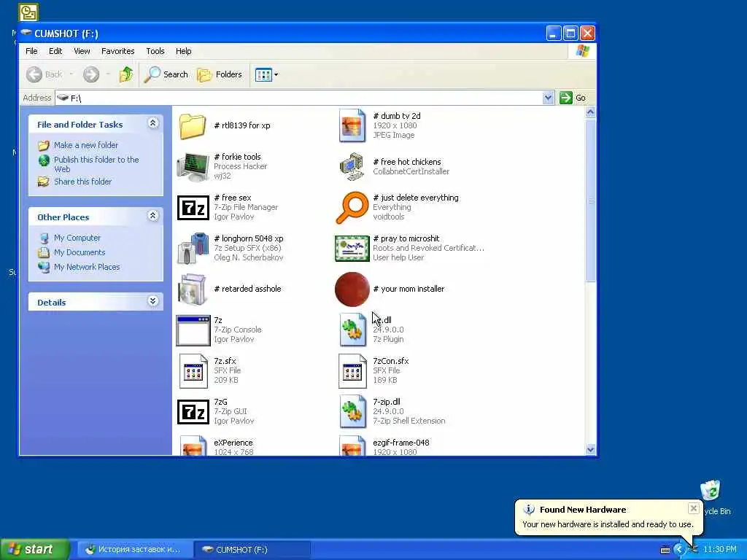Viewport: 747px width, 560px height.
Task: Open the Search toolbar button
Action: [166, 74]
